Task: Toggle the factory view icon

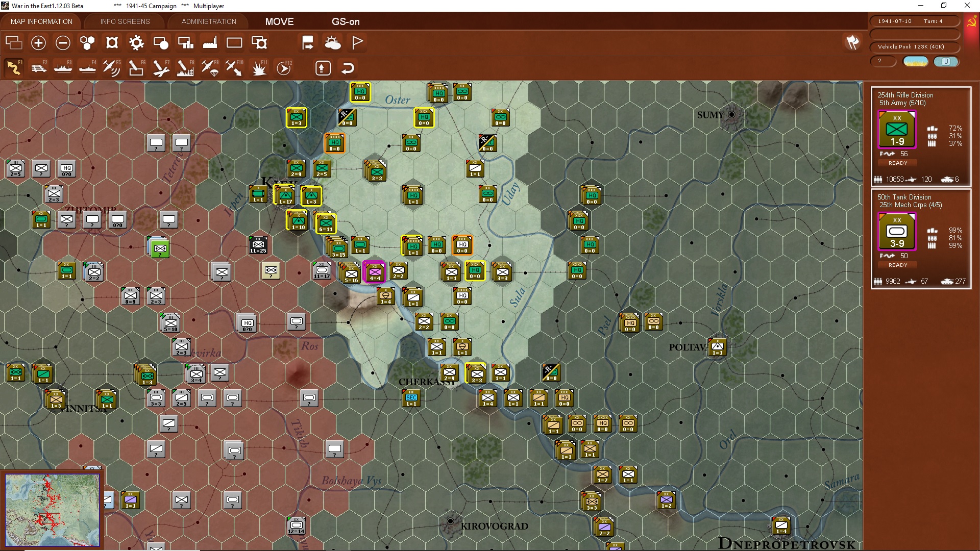Action: click(210, 43)
